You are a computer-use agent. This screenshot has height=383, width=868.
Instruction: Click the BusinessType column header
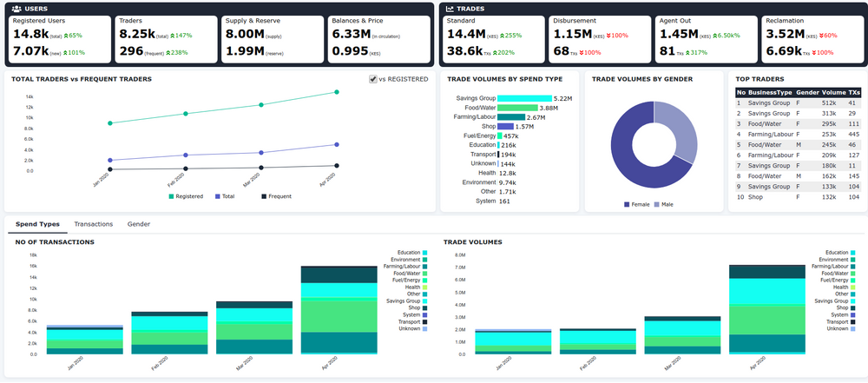click(769, 92)
